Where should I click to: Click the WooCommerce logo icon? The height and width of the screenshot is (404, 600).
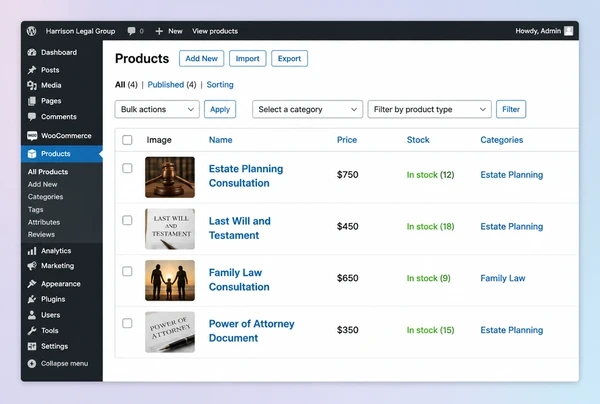[32, 135]
